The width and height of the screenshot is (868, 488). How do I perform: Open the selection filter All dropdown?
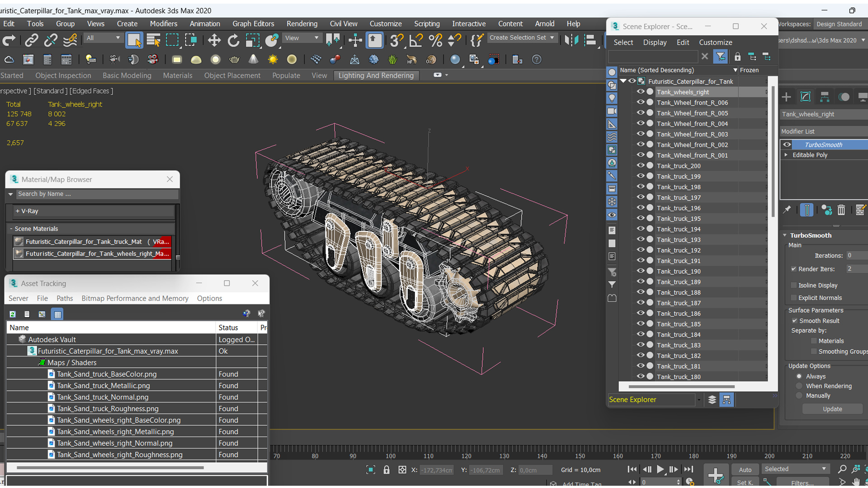pos(103,38)
